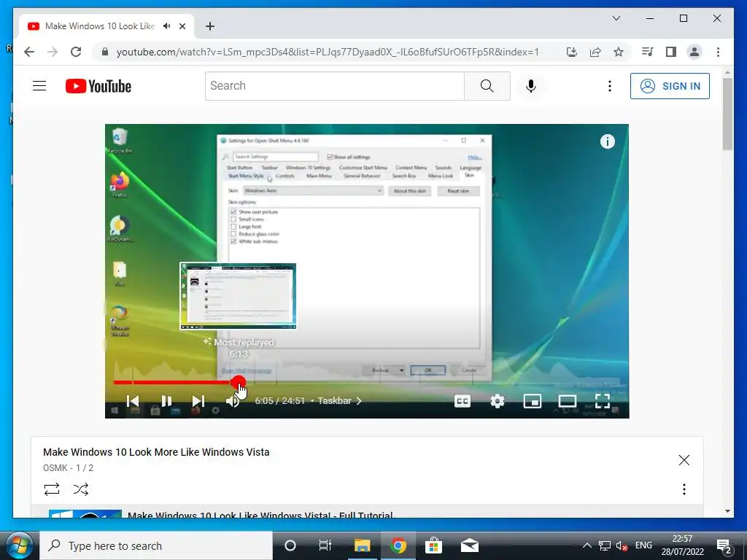Screen dimensions: 747x560
Task: Click the red progress bar scrubber
Action: 239,382
